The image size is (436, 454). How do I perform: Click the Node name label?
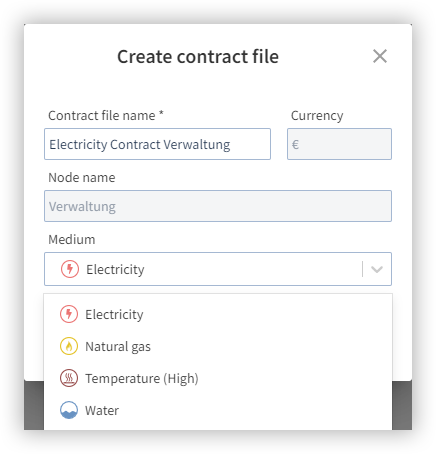(x=82, y=178)
